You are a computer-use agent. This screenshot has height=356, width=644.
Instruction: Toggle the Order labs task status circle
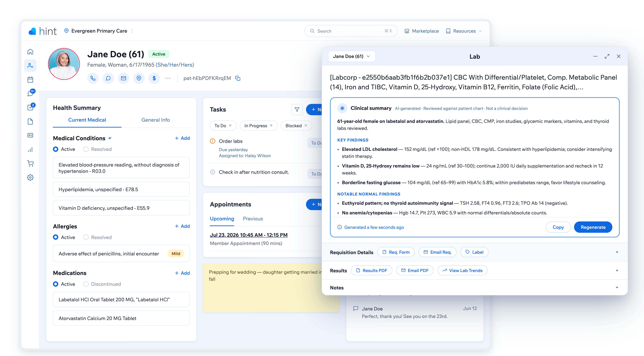[x=213, y=141]
